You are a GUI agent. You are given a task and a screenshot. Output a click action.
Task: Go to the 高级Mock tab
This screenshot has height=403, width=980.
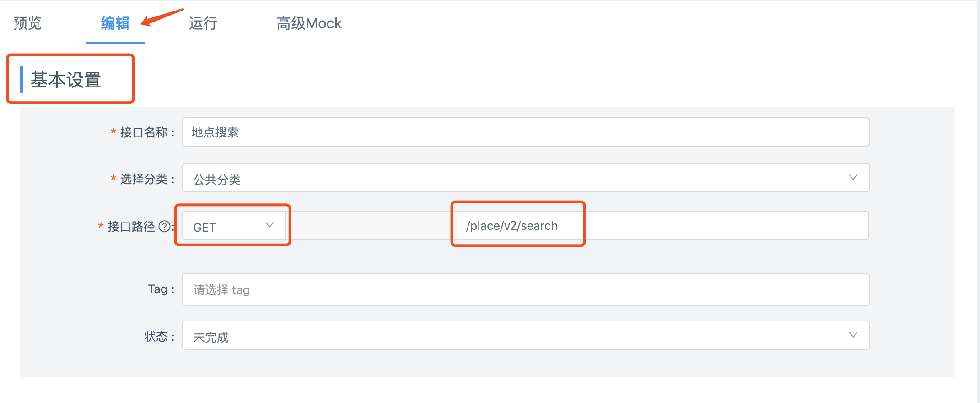click(x=309, y=23)
